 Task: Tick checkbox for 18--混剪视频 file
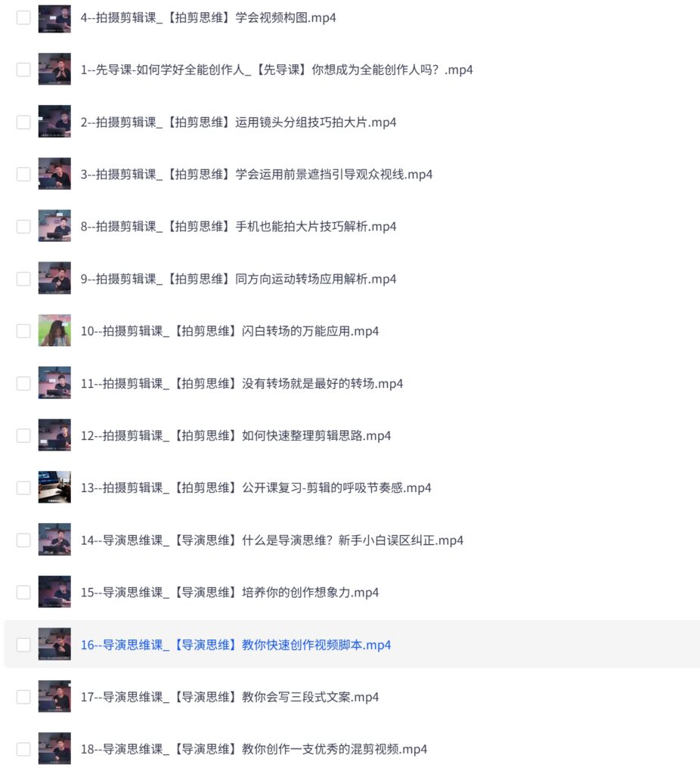point(23,749)
